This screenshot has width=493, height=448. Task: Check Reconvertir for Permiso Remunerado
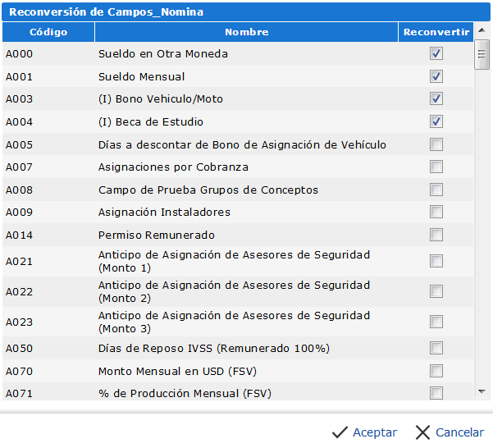(436, 235)
